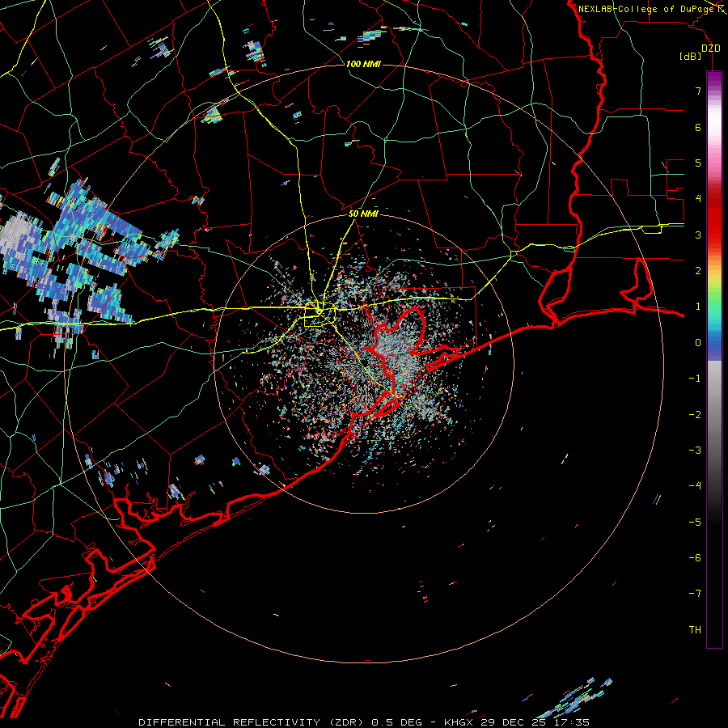Click the "-6" value on the scale

[x=695, y=557]
